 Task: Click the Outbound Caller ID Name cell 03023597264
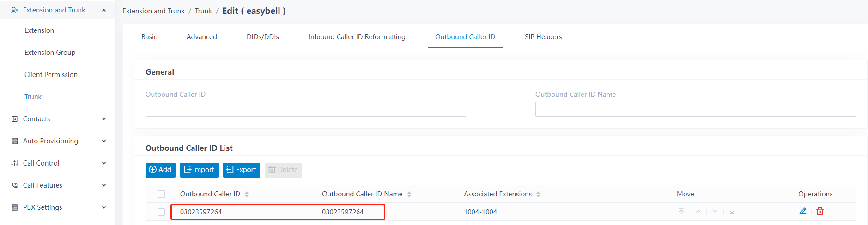tap(343, 212)
